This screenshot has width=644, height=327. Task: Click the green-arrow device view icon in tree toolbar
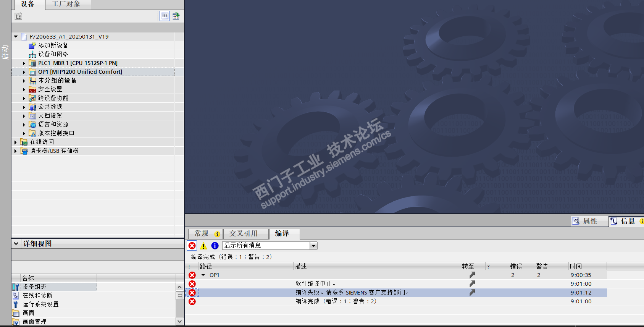176,16
